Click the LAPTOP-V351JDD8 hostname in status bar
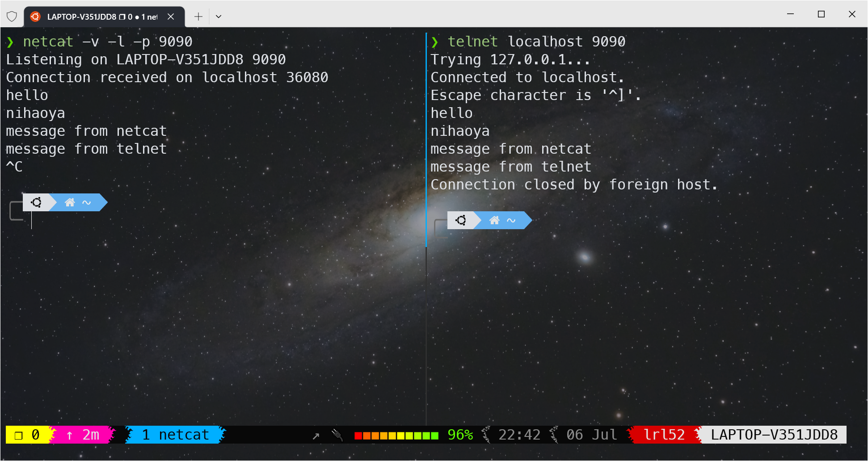Viewport: 868px width, 461px height. 775,435
